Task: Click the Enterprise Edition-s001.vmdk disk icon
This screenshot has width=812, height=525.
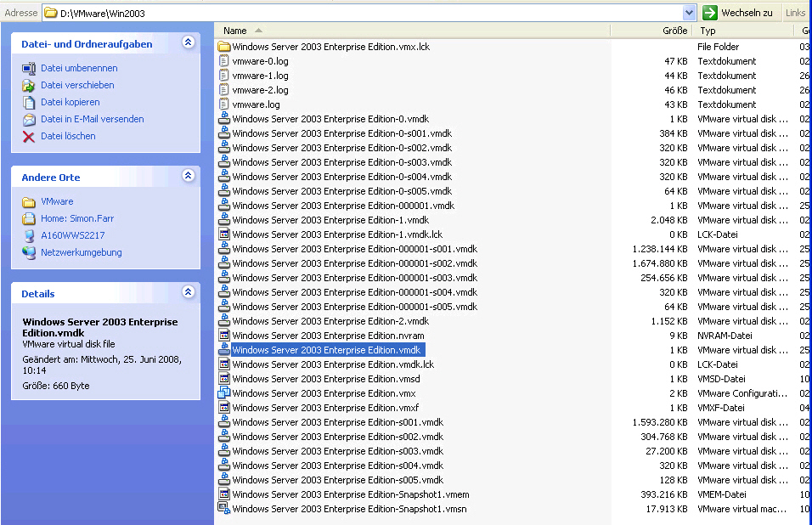Action: pyautogui.click(x=224, y=422)
